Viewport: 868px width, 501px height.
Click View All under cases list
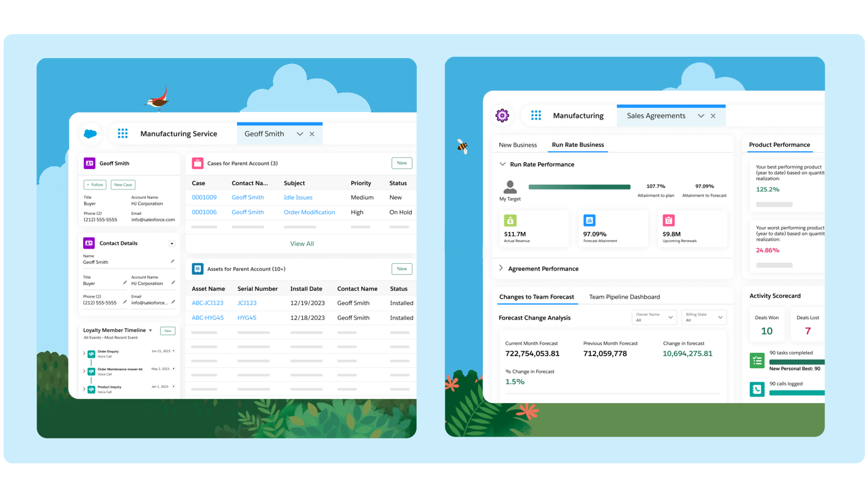coord(302,243)
